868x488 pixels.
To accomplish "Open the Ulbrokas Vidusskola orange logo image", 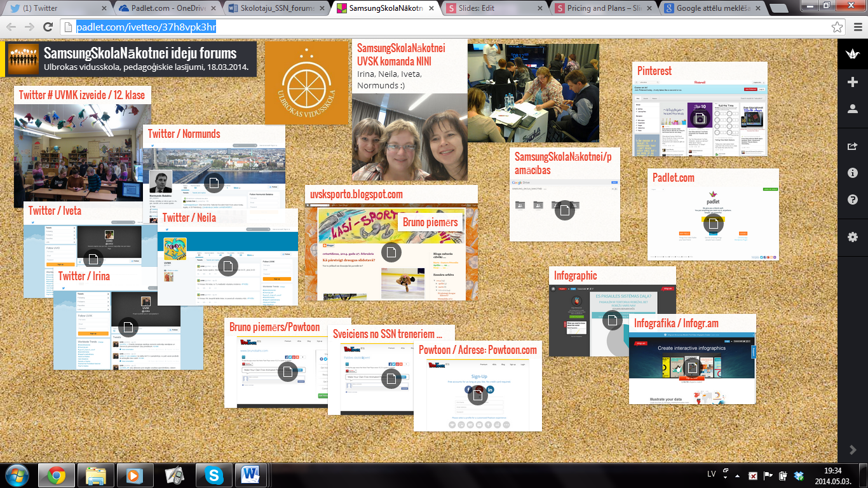I will pos(307,83).
